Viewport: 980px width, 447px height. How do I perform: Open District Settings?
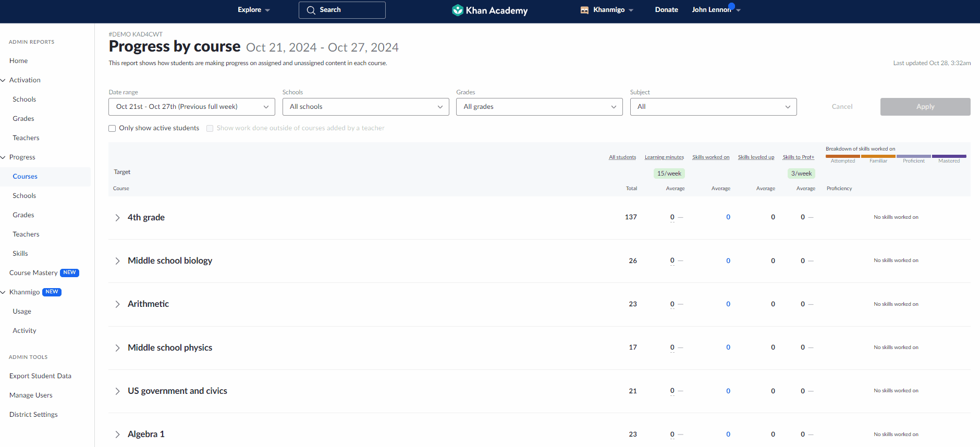coord(33,415)
